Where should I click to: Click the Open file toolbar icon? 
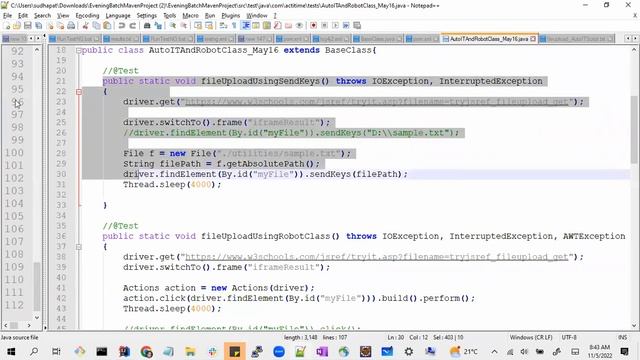click(x=17, y=25)
